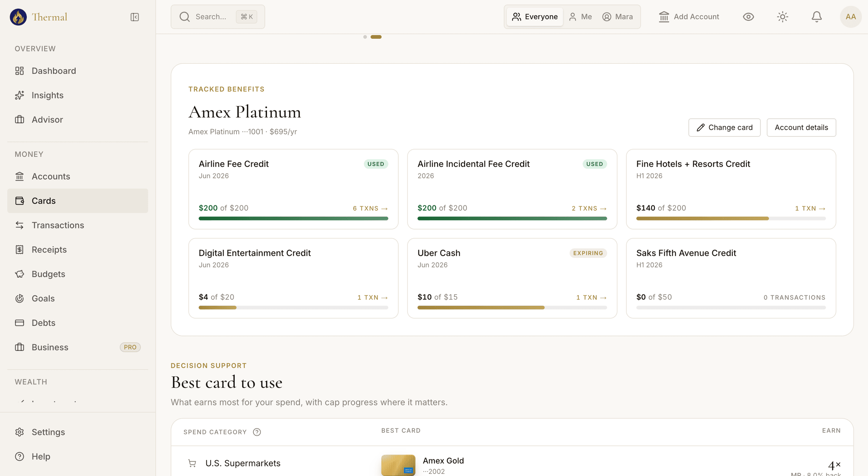Viewport: 868px width, 476px height.
Task: Click the $4 of $20 amount
Action: (x=216, y=297)
